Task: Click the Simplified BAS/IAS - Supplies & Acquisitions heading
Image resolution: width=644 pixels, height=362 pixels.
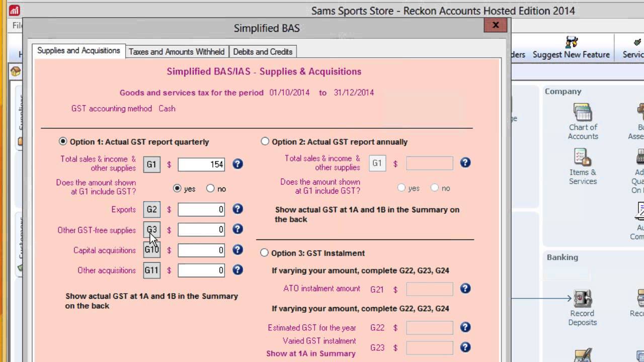Action: (264, 71)
